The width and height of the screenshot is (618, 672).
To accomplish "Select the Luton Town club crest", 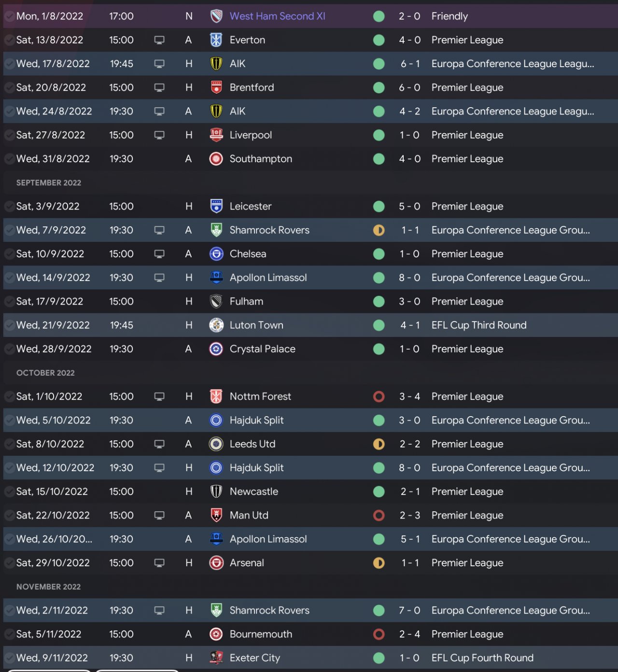I will click(216, 325).
